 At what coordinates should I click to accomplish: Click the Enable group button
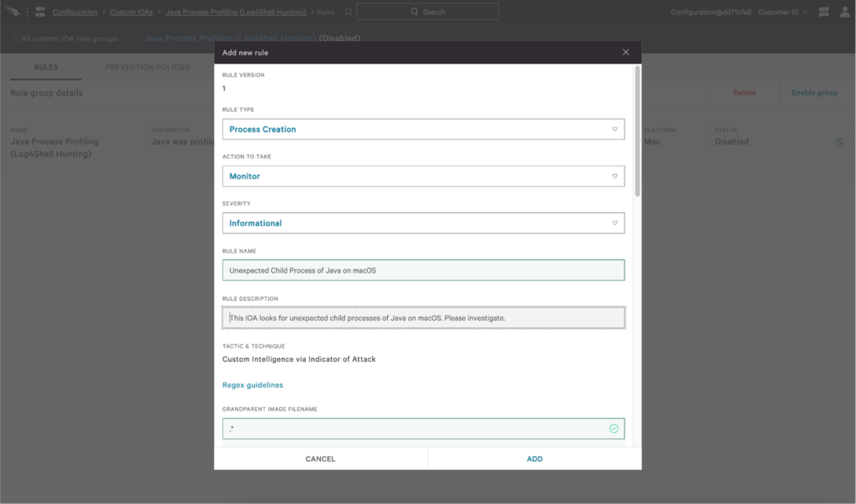point(813,92)
